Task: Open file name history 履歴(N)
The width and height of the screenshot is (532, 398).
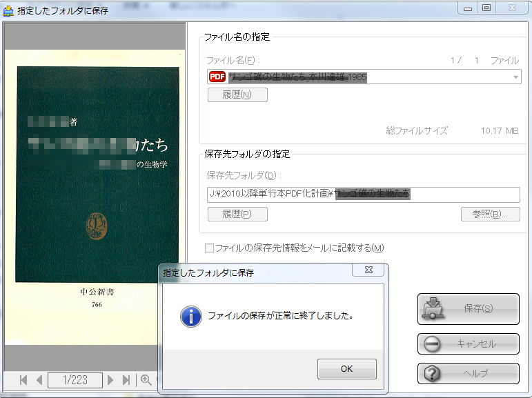Action: point(237,94)
